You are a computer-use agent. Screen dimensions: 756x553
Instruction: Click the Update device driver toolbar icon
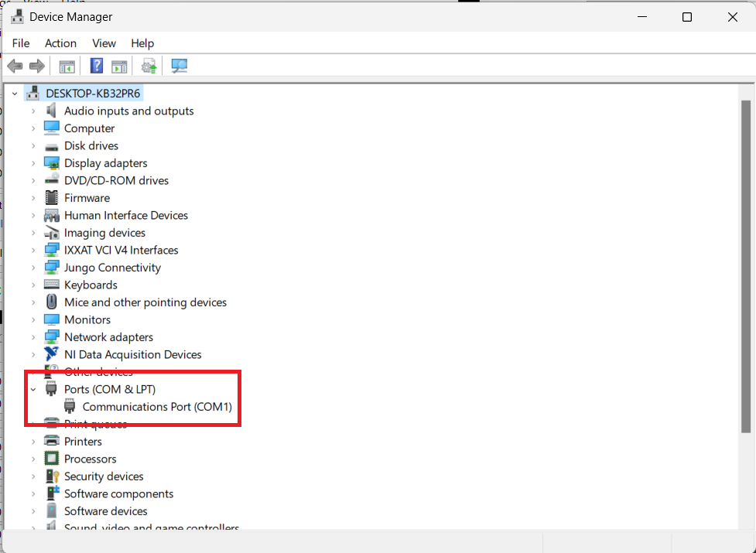click(x=149, y=67)
